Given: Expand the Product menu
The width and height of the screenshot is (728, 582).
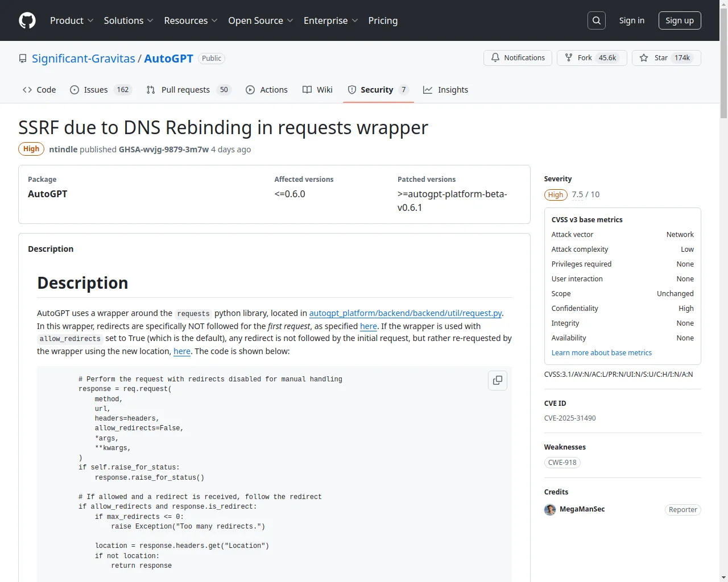Looking at the screenshot, I should click(72, 20).
